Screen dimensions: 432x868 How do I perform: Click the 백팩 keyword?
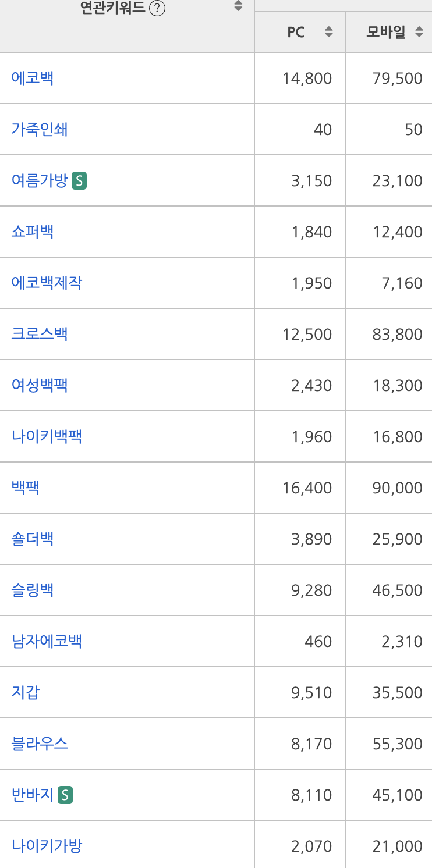click(x=26, y=488)
